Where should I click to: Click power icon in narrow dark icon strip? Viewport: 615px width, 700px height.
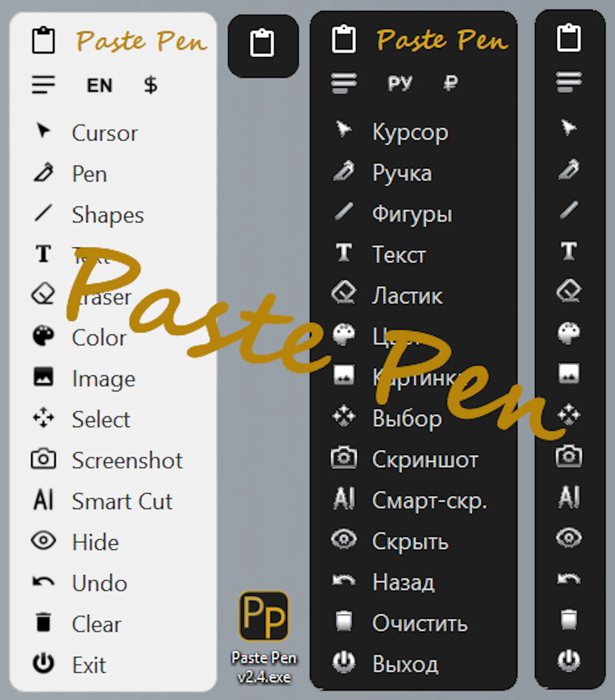coord(569,660)
